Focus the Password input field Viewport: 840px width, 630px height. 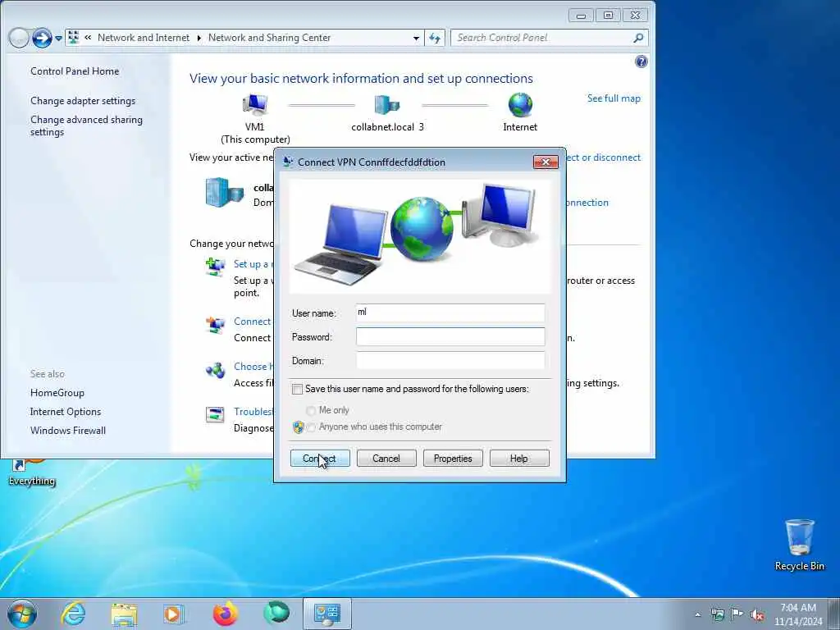click(x=450, y=336)
